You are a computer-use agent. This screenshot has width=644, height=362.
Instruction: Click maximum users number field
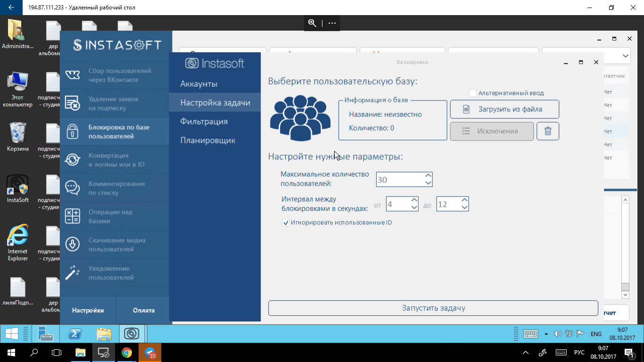tap(400, 180)
